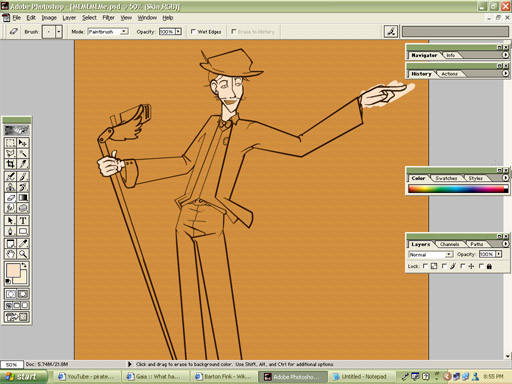Select the Rectangle shape tool
The height and width of the screenshot is (384, 512).
coord(23,231)
